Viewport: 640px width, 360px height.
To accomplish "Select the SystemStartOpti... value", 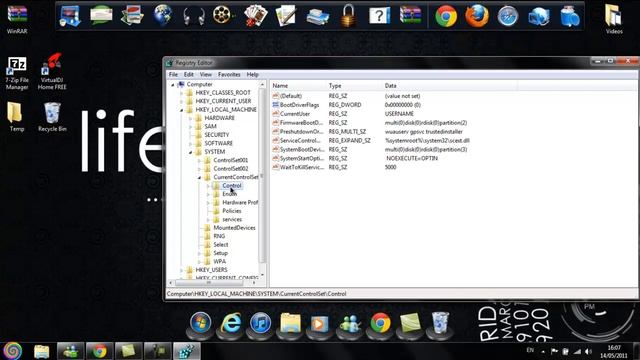I will 302,158.
